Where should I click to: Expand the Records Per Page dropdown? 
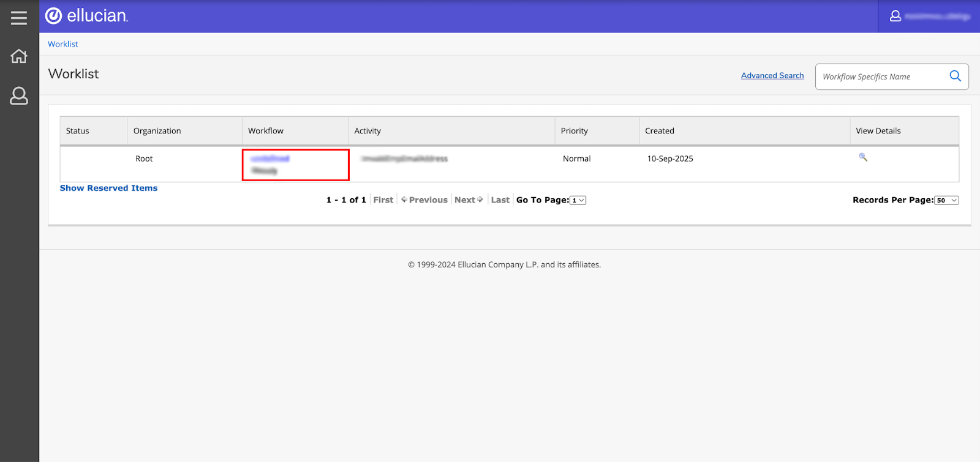coord(946,200)
